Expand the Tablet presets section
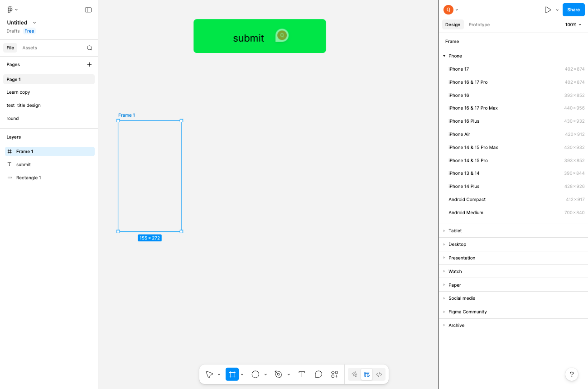The height and width of the screenshot is (389, 588). tap(444, 231)
